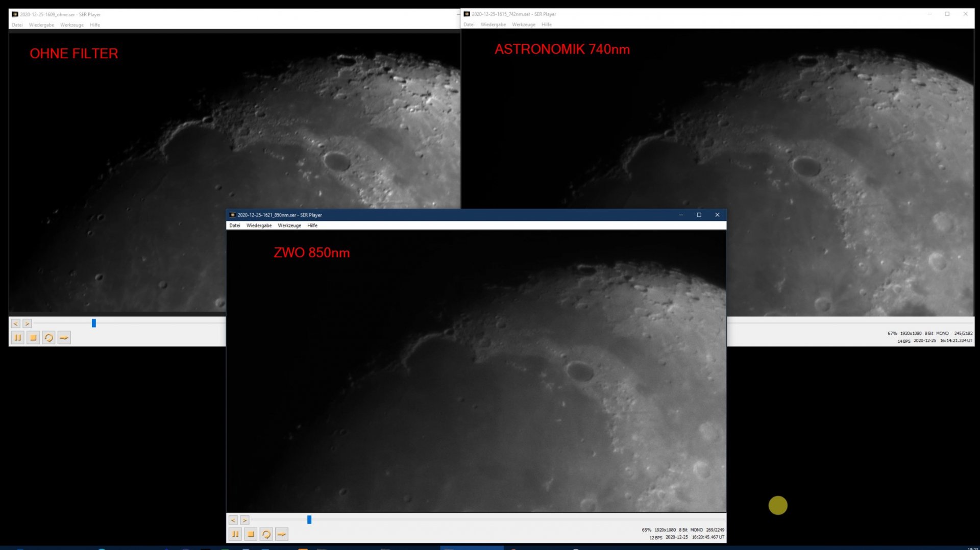The width and height of the screenshot is (980, 550).
Task: Pause playback in the 850nm.ser player window
Action: (235, 534)
